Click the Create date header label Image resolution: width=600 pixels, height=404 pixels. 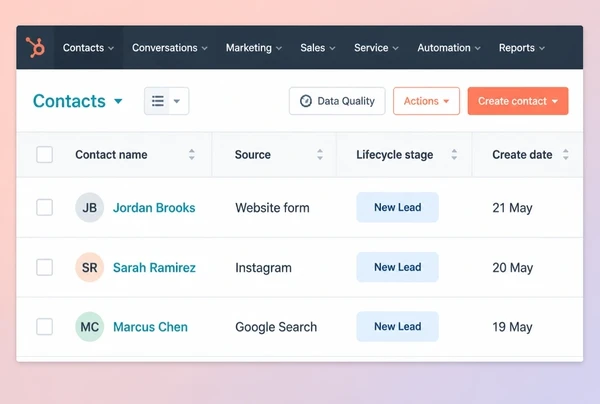(522, 155)
